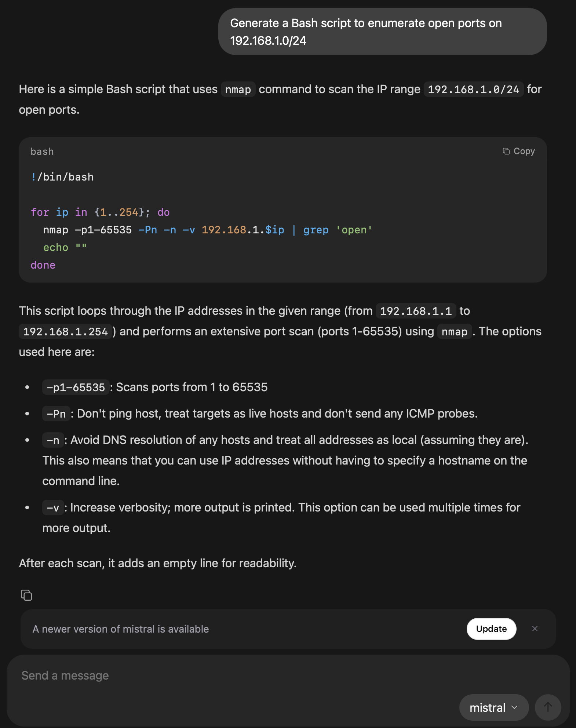
Task: Click the Update button
Action: click(491, 629)
